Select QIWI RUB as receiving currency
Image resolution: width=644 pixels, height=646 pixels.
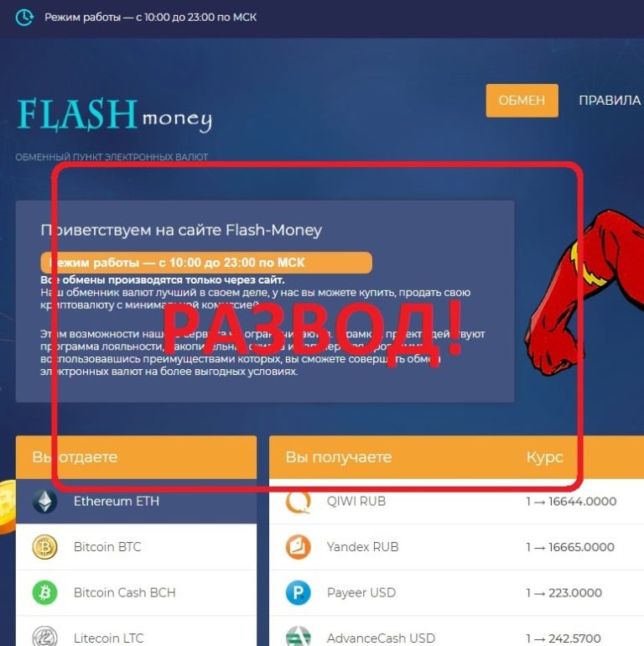point(456,501)
